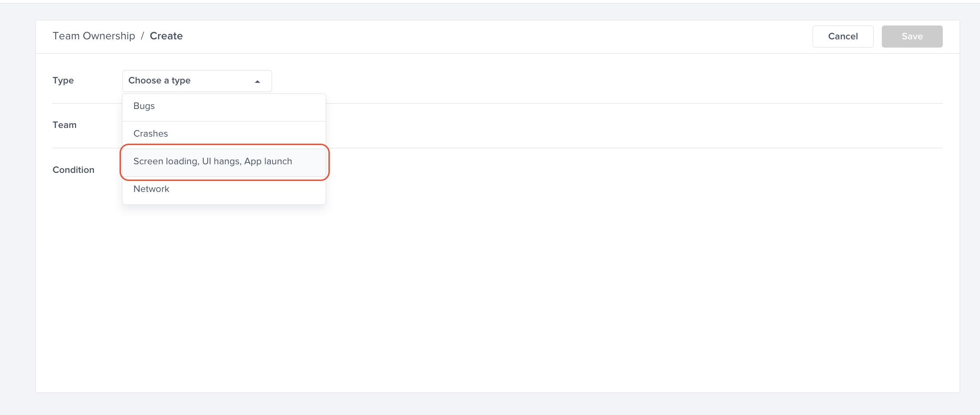Viewport: 980px width, 415px height.
Task: Click the Condition field label
Action: coord(74,170)
